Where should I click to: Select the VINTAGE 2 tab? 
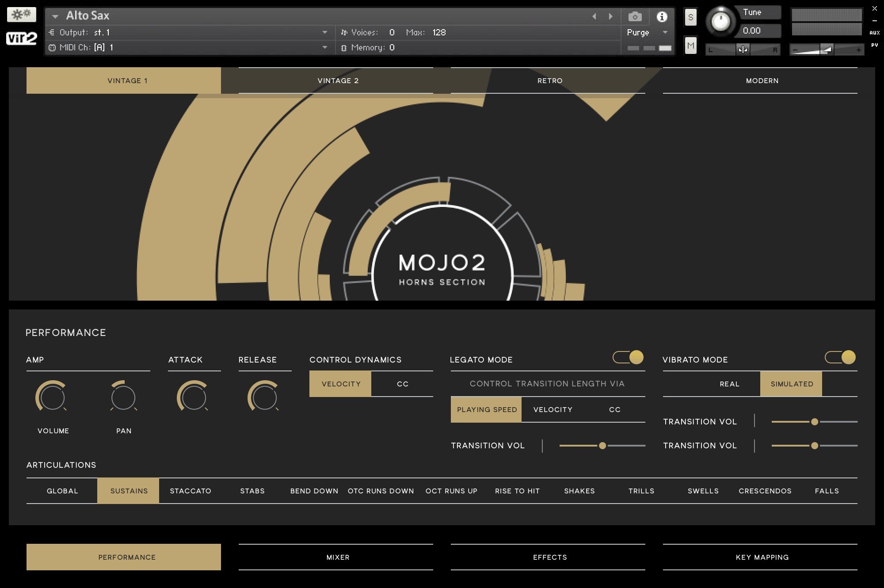click(336, 80)
